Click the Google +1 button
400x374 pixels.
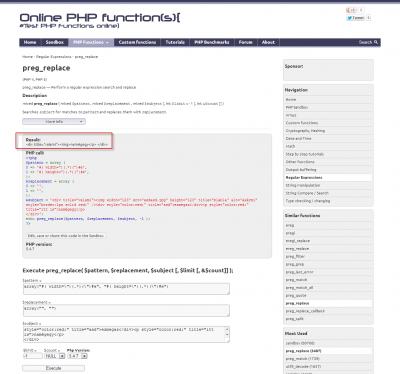pos(351,10)
